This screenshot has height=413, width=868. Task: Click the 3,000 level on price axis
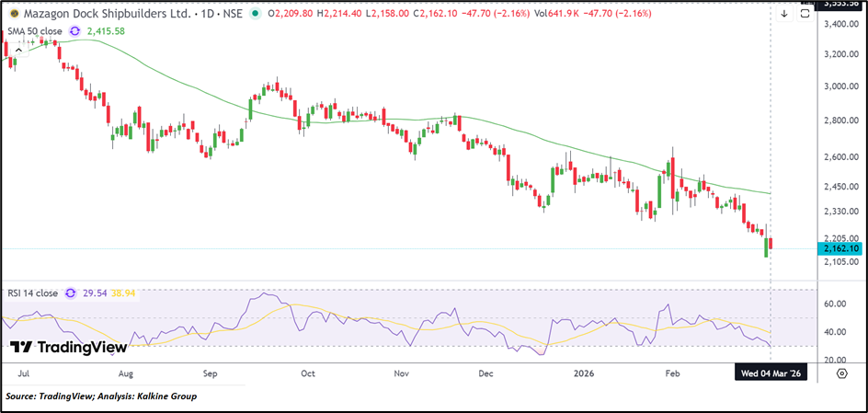841,87
